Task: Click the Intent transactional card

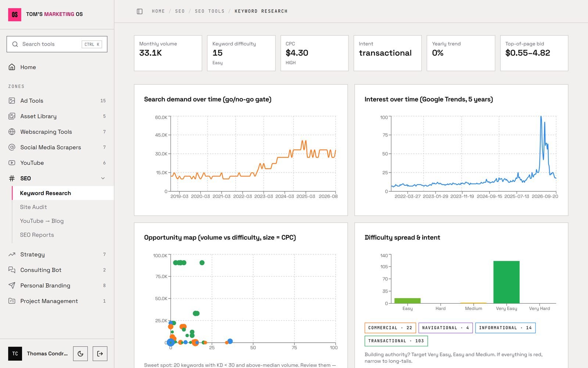Action: [x=388, y=53]
